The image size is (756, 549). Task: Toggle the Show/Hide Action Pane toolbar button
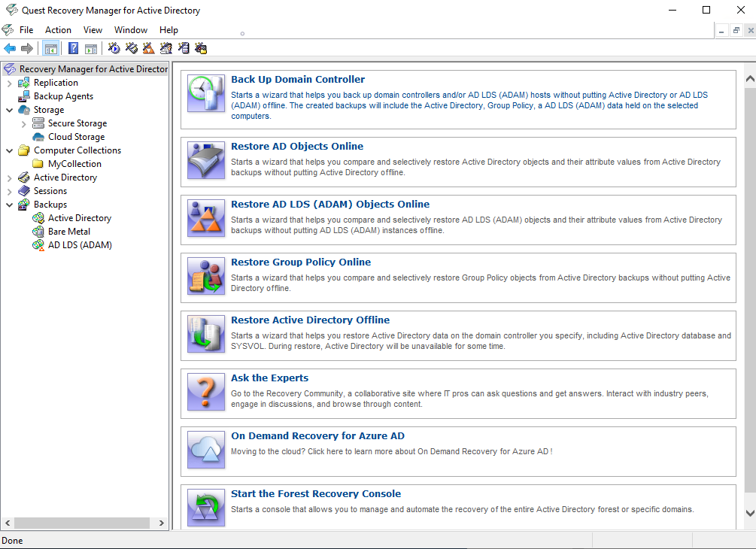(90, 48)
